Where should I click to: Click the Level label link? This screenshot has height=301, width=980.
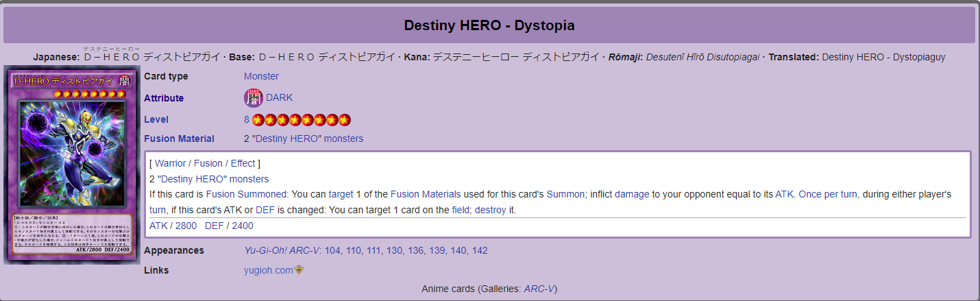point(156,119)
